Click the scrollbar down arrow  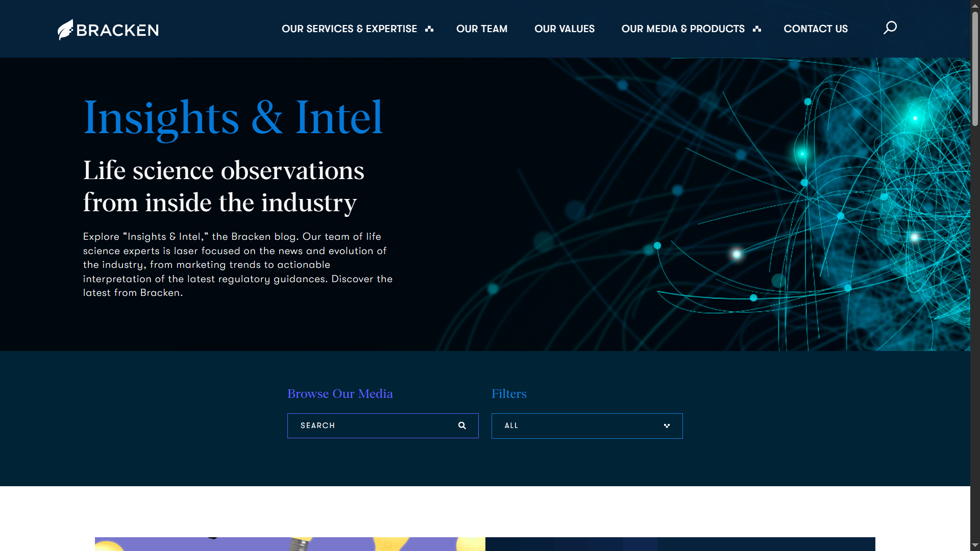[x=975, y=545]
